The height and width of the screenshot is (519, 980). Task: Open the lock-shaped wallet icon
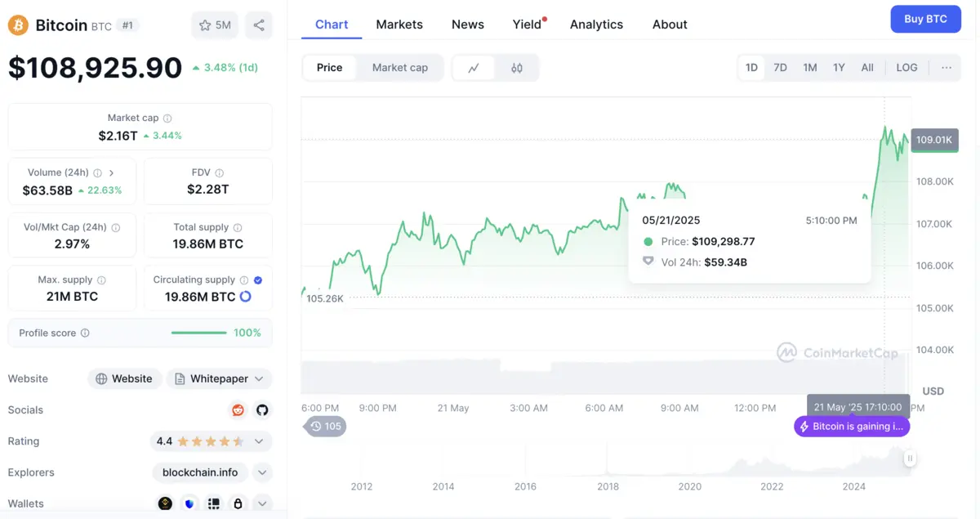(x=238, y=503)
